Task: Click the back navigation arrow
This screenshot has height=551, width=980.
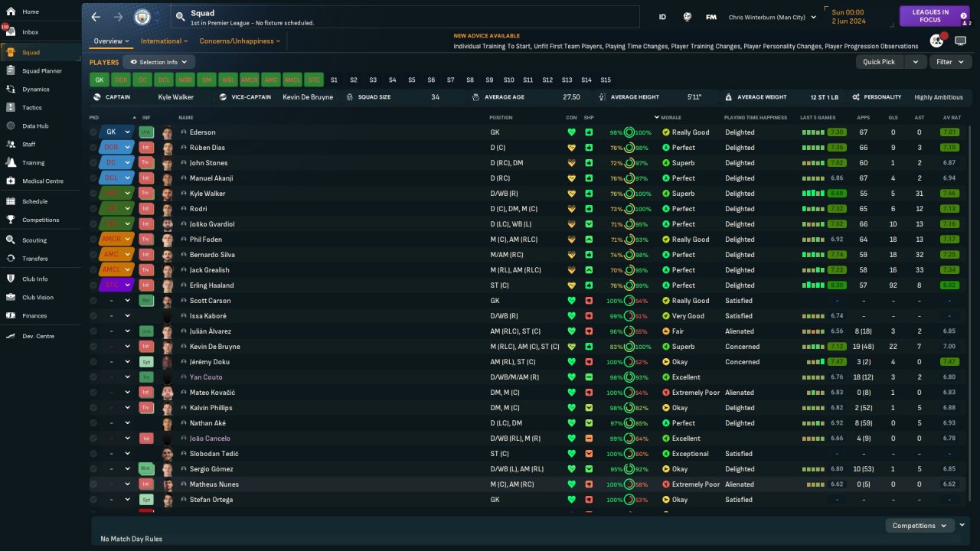Action: click(x=96, y=17)
